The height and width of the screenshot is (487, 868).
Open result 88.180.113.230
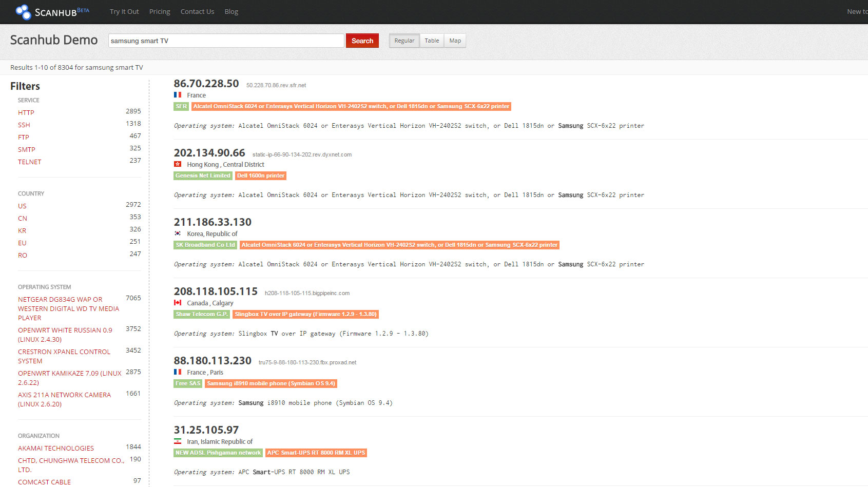(213, 361)
